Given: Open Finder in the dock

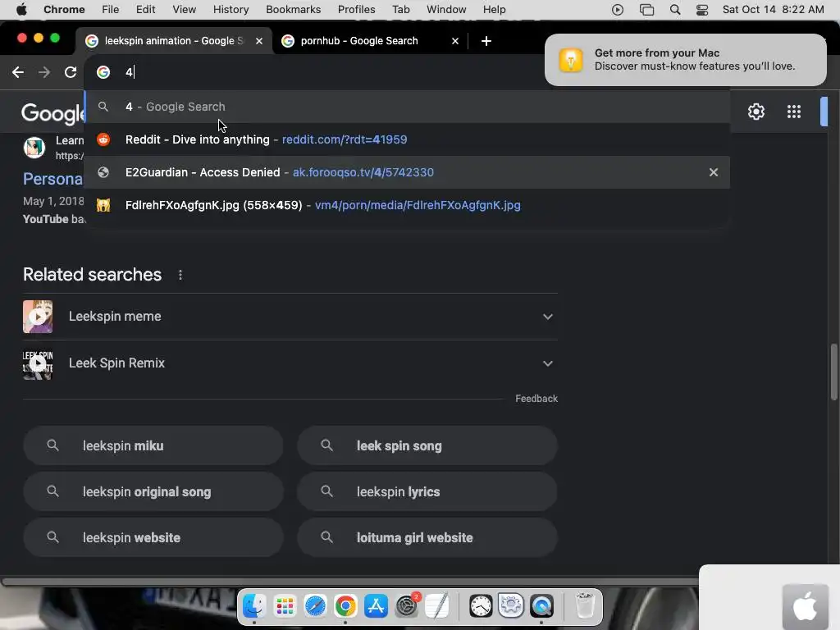Looking at the screenshot, I should click(254, 606).
